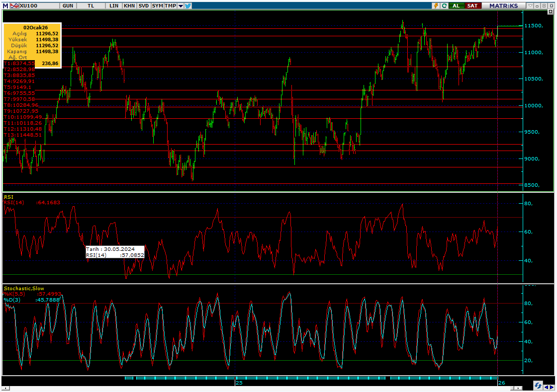Click the %D(3) indicator label

tap(12, 300)
